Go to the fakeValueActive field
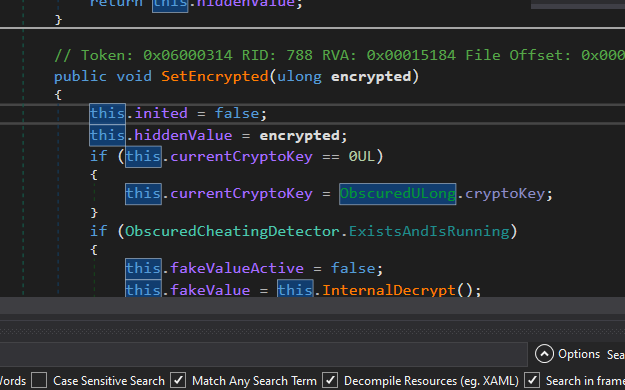625x390 pixels. click(x=237, y=268)
